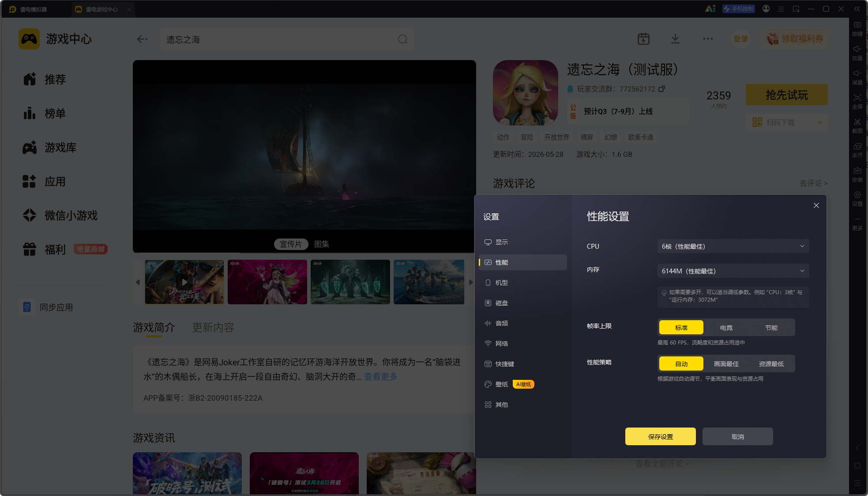The image size is (868, 496).
Task: Open 设置 from the right toolbar
Action: [857, 199]
